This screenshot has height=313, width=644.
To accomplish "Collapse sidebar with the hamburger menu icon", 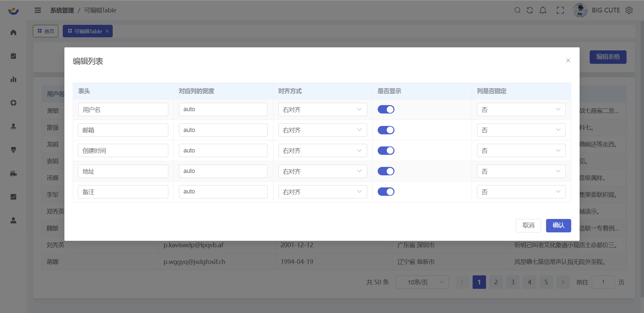I will (38, 10).
